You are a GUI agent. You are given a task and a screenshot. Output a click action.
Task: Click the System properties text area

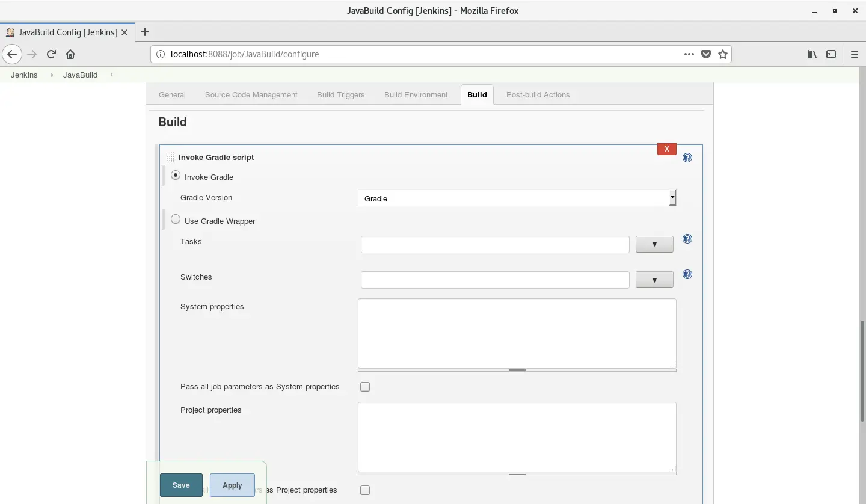click(517, 333)
